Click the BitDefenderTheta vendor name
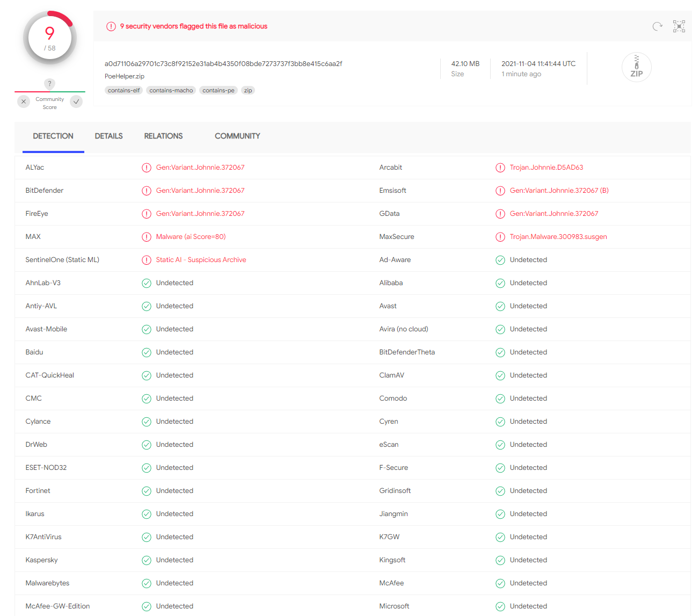699x616 pixels. pos(407,352)
